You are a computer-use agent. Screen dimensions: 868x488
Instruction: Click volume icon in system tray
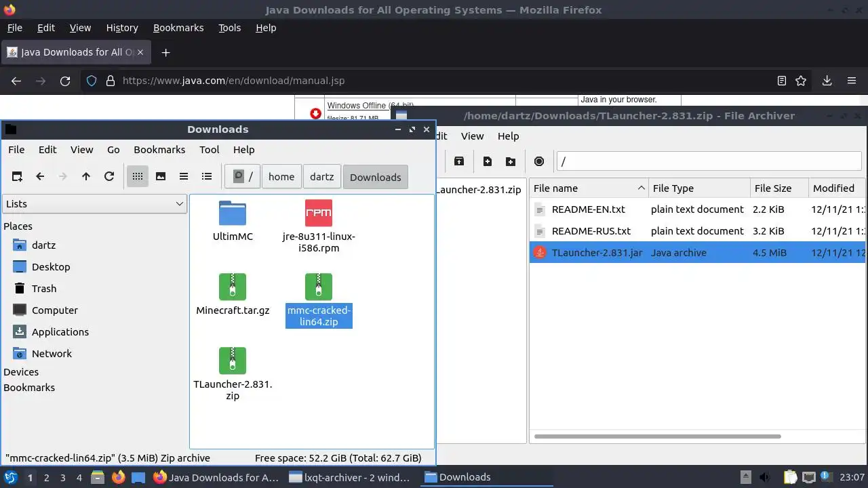(764, 477)
